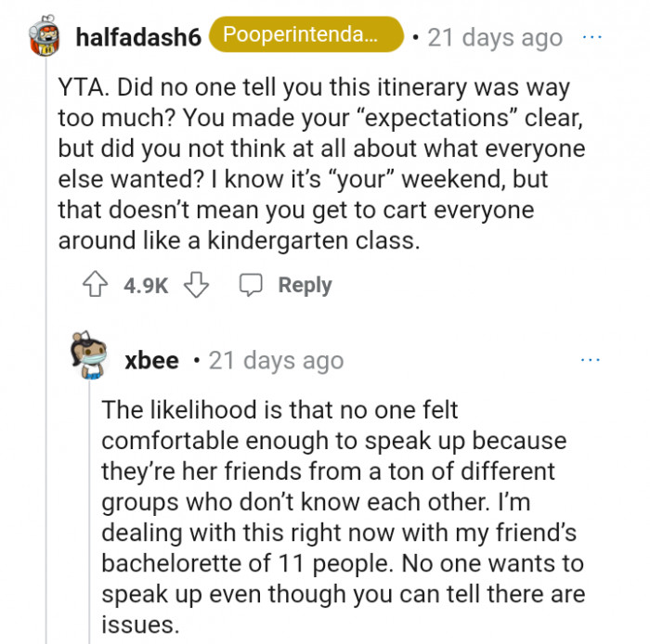
Task: Open xbee's avatar image
Action: (x=91, y=355)
